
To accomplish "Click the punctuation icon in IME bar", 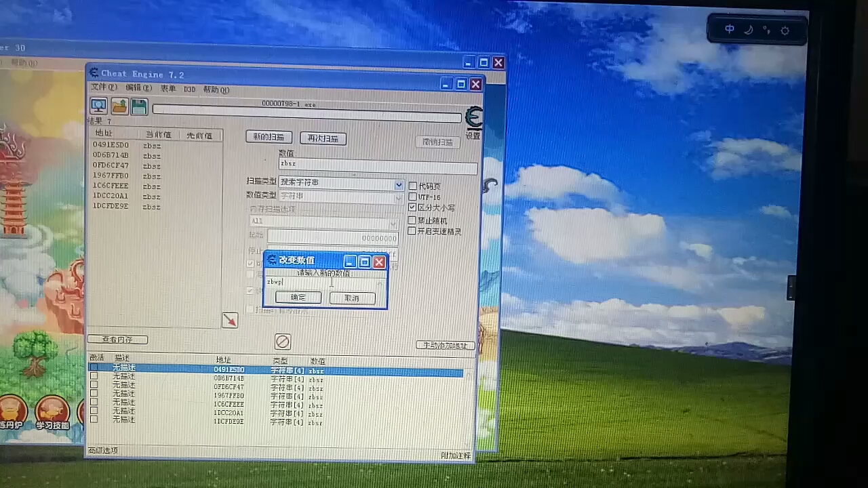I will [x=767, y=30].
